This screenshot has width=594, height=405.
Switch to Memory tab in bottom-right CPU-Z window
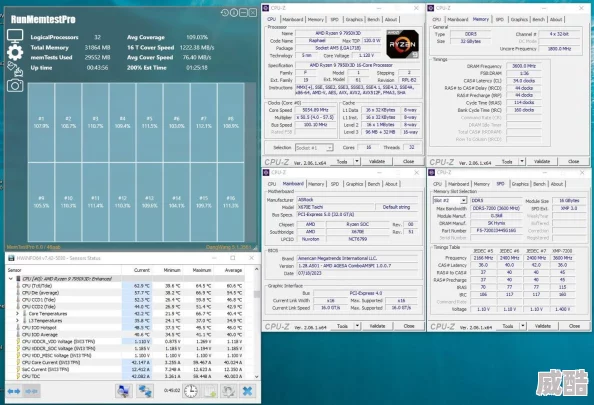pos(481,184)
